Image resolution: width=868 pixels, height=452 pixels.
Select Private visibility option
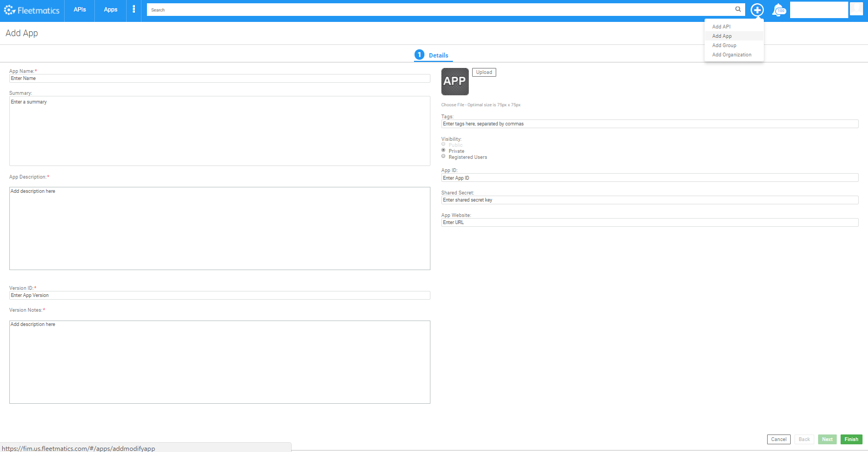444,150
